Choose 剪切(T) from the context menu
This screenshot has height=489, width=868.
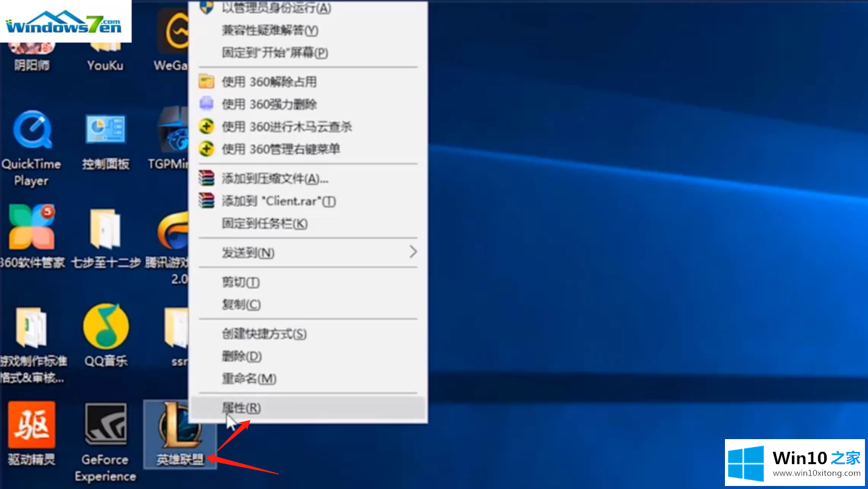click(308, 282)
